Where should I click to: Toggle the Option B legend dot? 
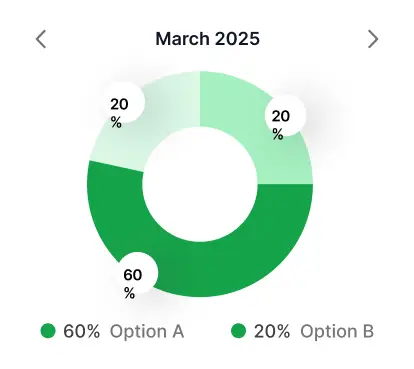(238, 331)
